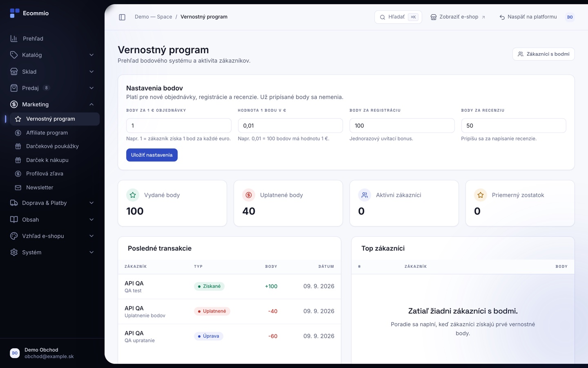The image size is (588, 368).
Task: Click the Uplatnené body coin icon
Action: (x=249, y=195)
